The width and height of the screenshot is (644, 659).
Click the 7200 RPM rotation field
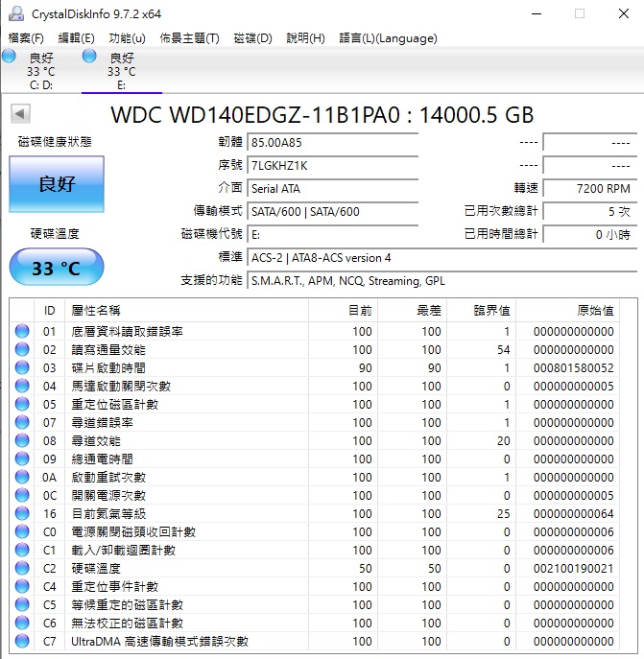click(x=589, y=189)
